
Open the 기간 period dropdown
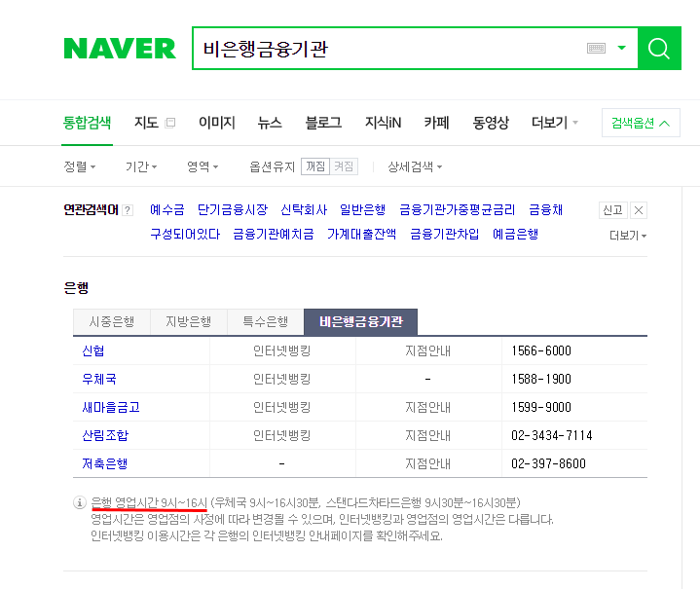click(141, 167)
